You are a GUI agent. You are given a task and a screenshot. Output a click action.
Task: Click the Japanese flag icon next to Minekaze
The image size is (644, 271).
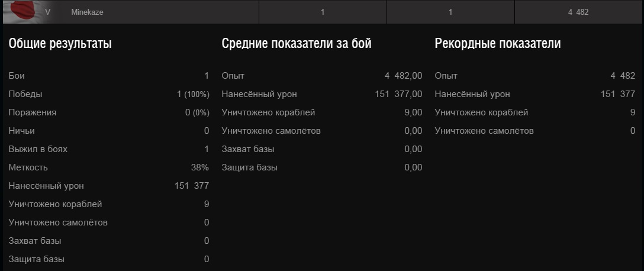21,12
